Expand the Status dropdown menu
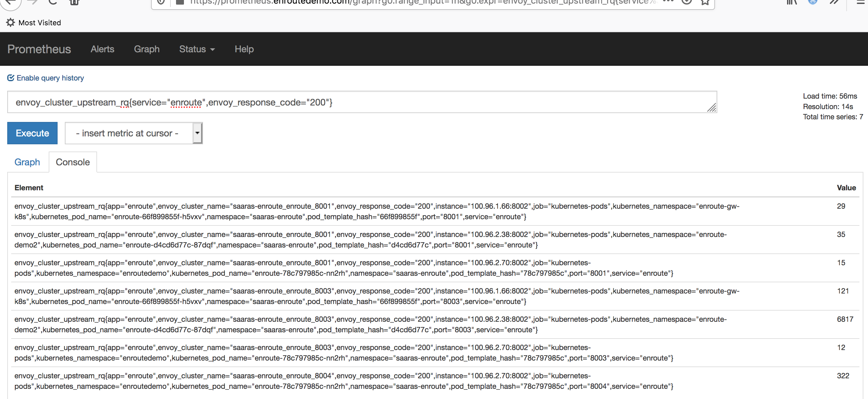 click(x=197, y=49)
